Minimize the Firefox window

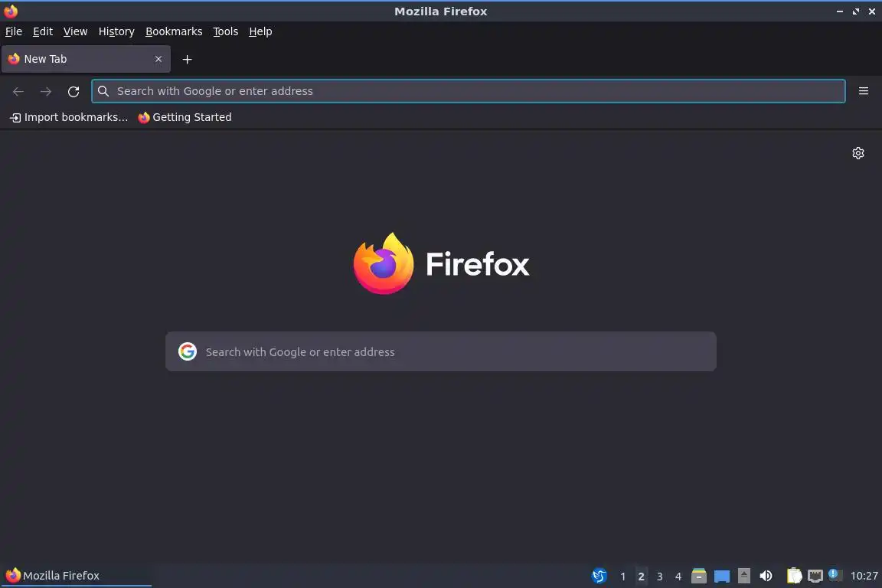840,11
